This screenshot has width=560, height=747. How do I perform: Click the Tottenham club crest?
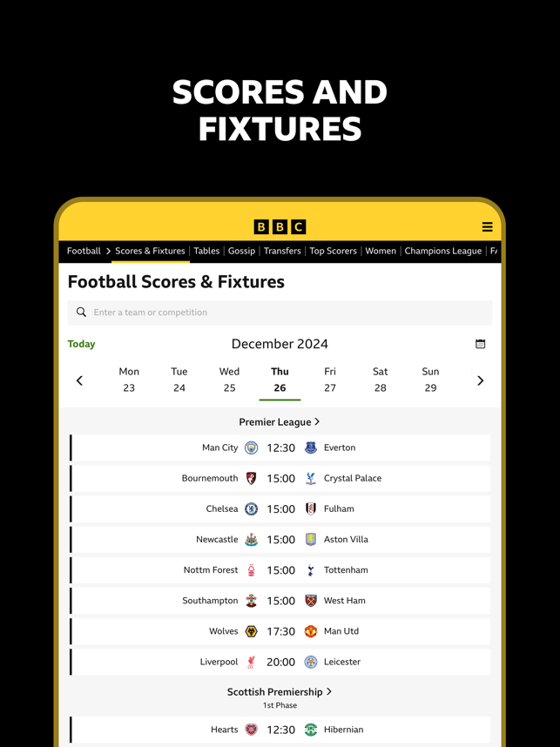(311, 570)
